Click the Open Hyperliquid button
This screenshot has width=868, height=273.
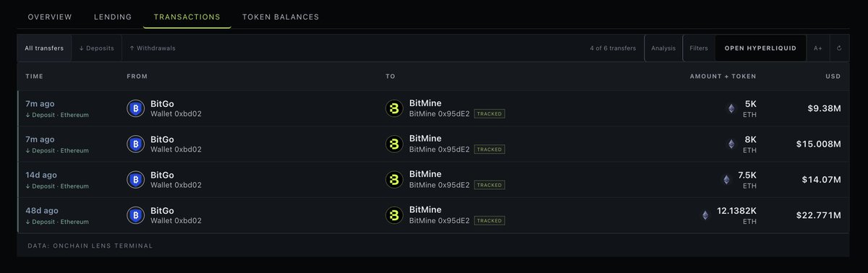click(x=760, y=48)
